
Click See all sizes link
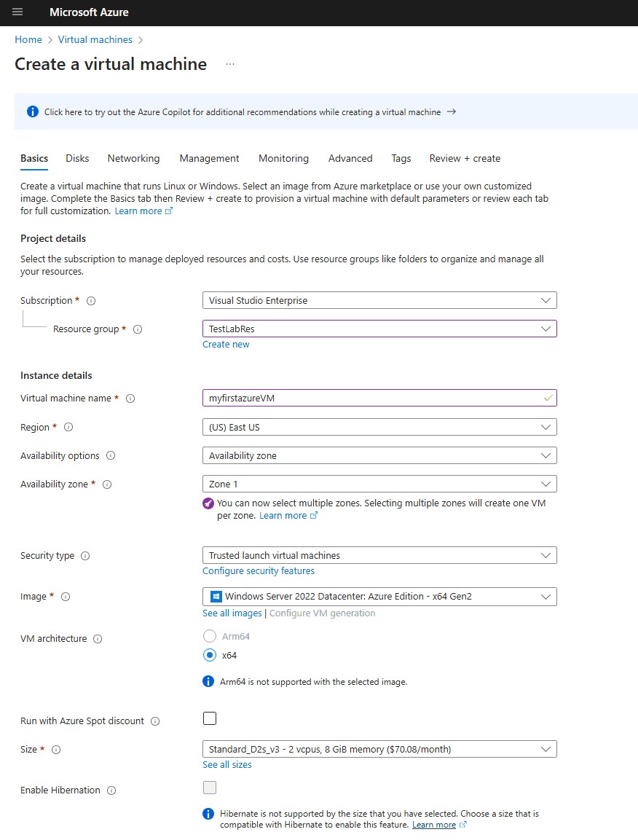point(227,765)
